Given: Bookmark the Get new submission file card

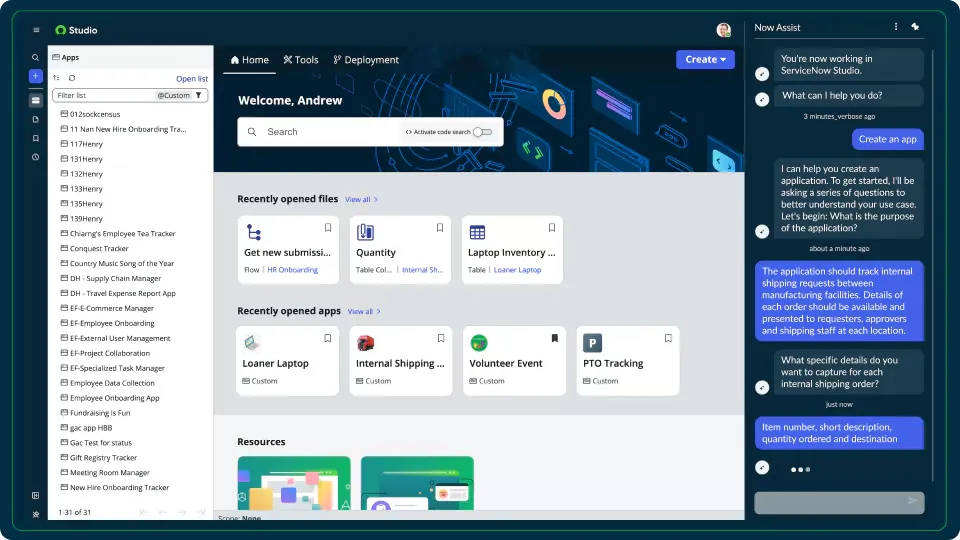Looking at the screenshot, I should pos(328,228).
